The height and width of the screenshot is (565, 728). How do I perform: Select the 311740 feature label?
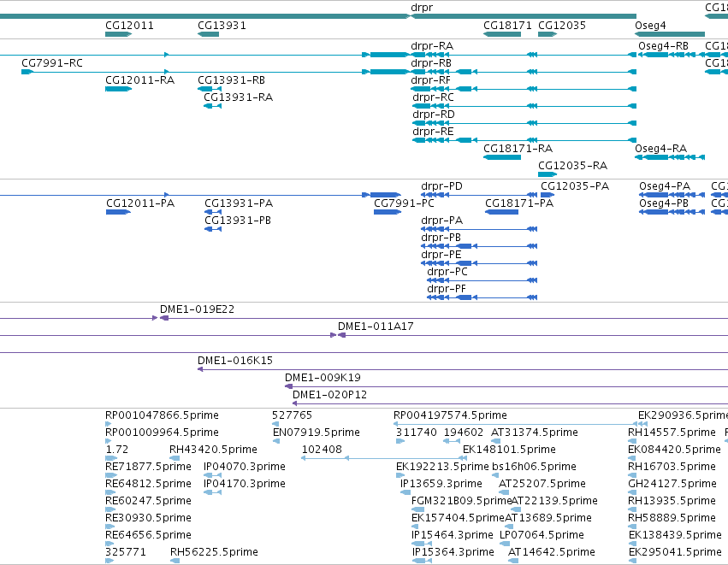(416, 433)
